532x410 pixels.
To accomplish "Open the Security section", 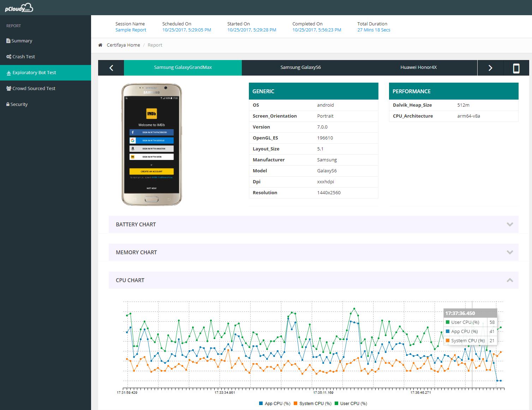I will click(19, 104).
